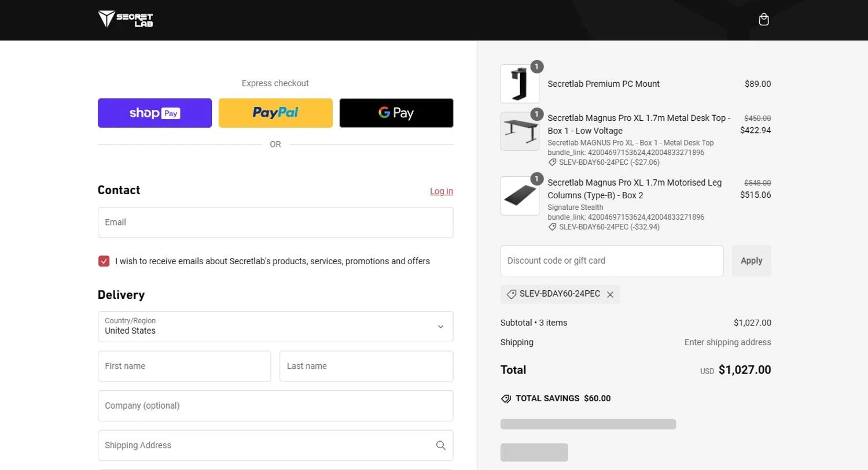Focus the Email input field
The height and width of the screenshot is (470, 868).
[275, 223]
